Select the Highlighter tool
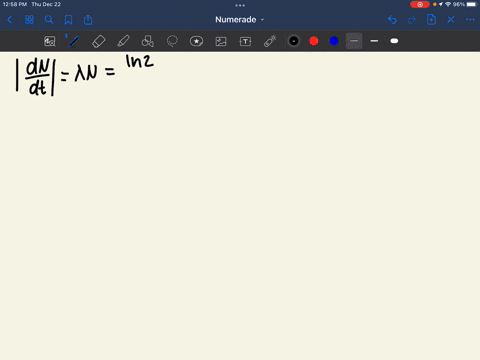Image resolution: width=480 pixels, height=360 pixels. point(123,41)
